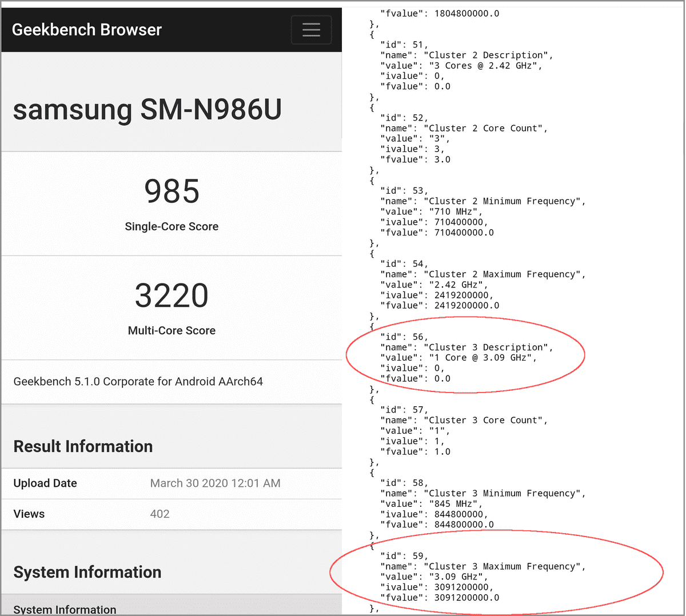This screenshot has height=616, width=686.
Task: Open the hamburger navigation menu
Action: pyautogui.click(x=311, y=30)
